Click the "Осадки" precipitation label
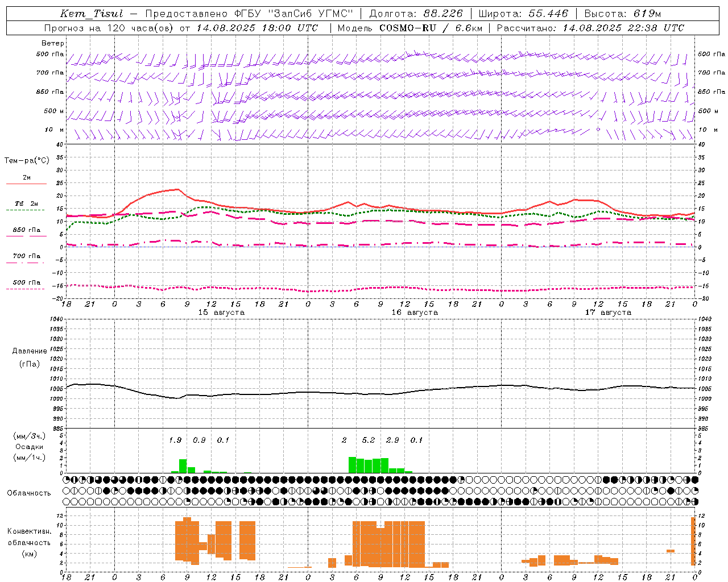This screenshot has height=582, width=728. [x=30, y=447]
